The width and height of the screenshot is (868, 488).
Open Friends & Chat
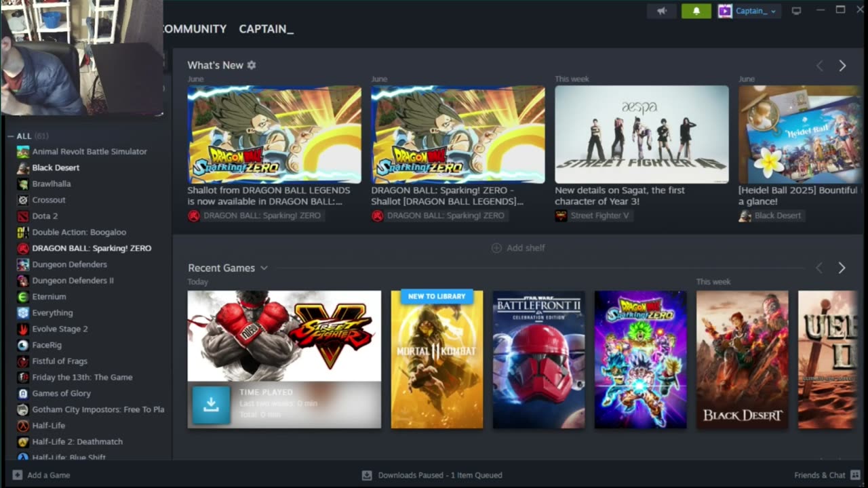[x=827, y=475]
